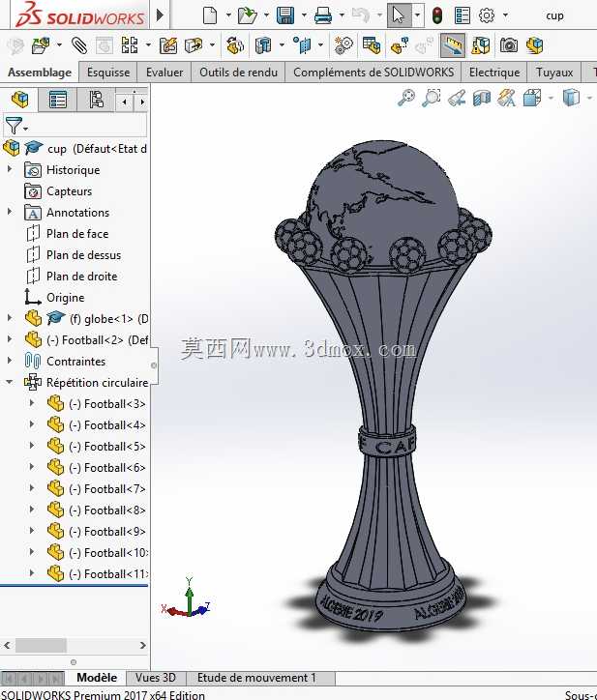Click the Print icon
The image size is (597, 700).
(322, 15)
